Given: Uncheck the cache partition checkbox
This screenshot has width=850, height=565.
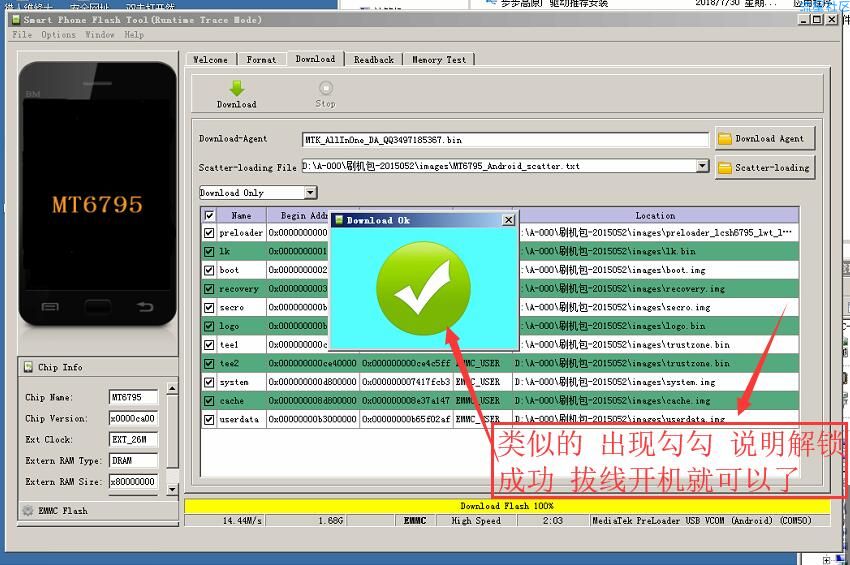Looking at the screenshot, I should (209, 401).
